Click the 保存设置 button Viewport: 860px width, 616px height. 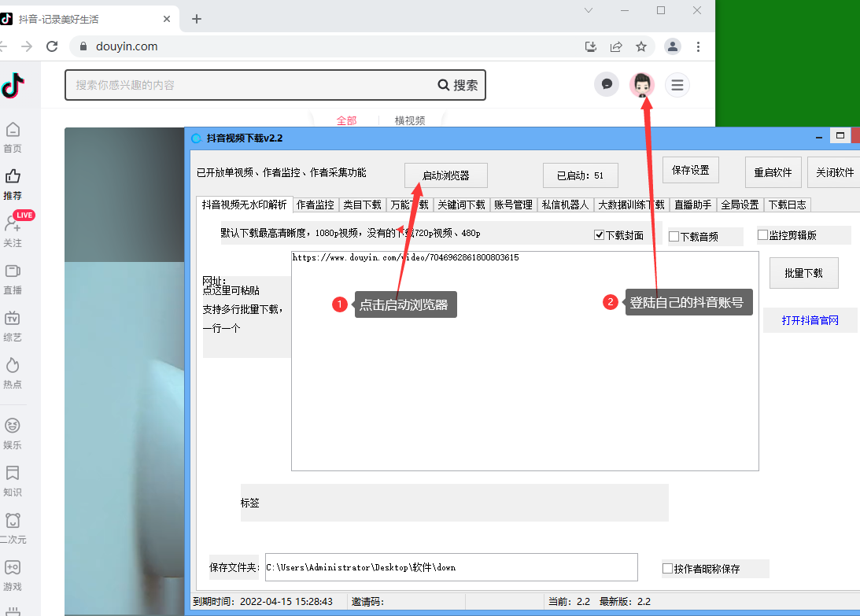click(691, 170)
